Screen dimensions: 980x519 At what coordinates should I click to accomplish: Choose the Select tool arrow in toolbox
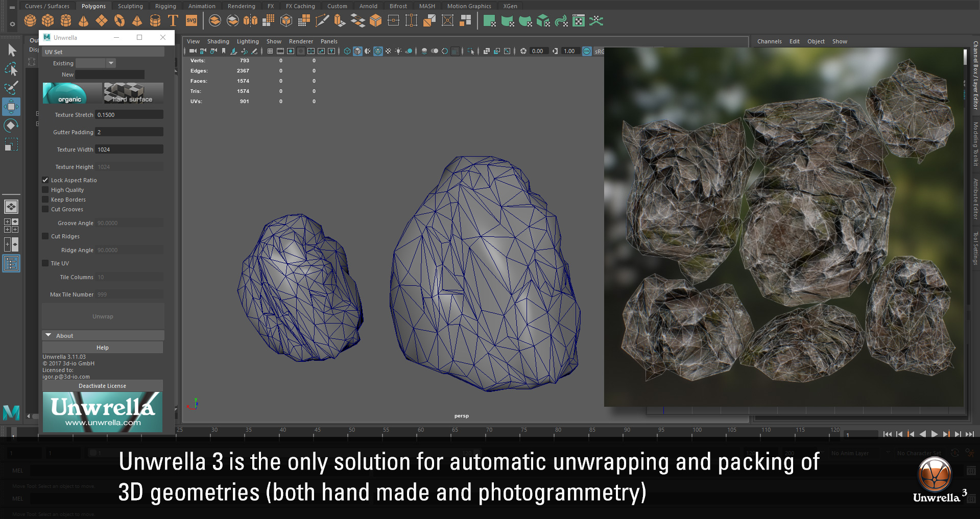[x=11, y=50]
